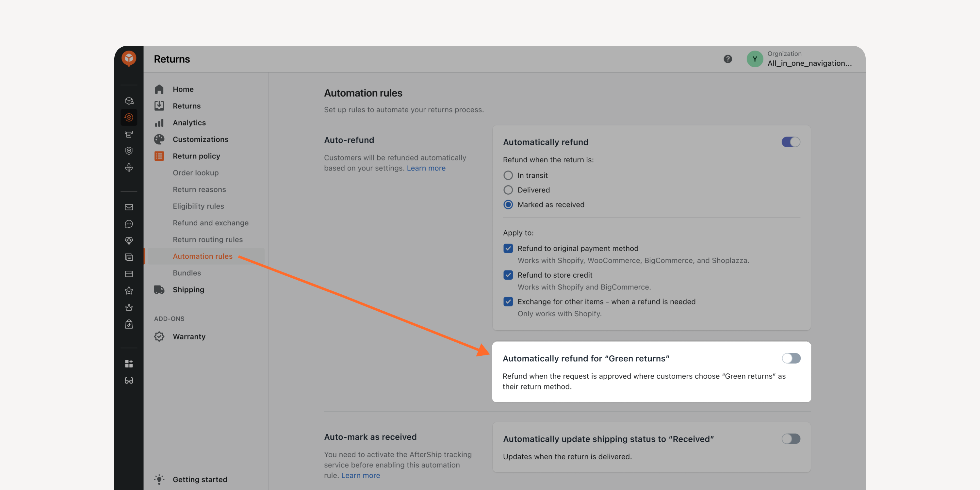
Task: Click the help question mark icon
Action: coord(727,59)
